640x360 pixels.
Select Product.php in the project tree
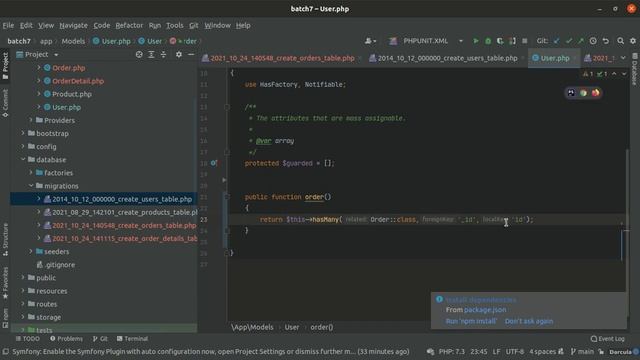click(x=72, y=94)
